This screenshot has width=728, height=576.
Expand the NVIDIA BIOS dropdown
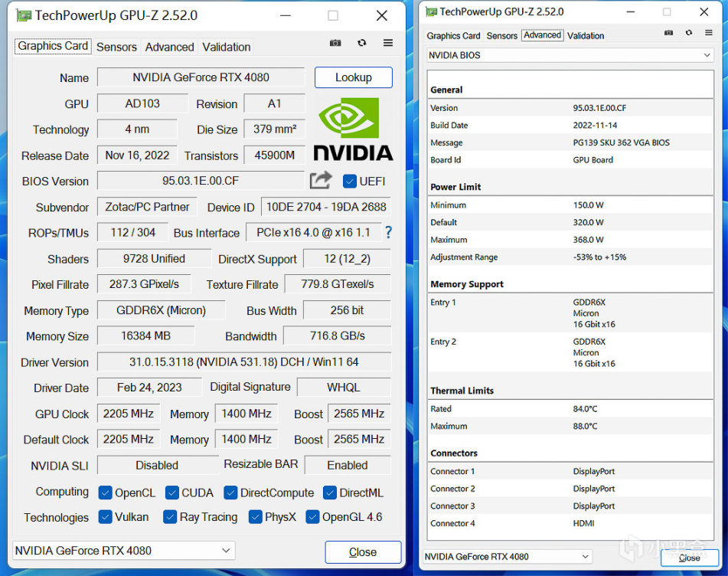coord(570,55)
